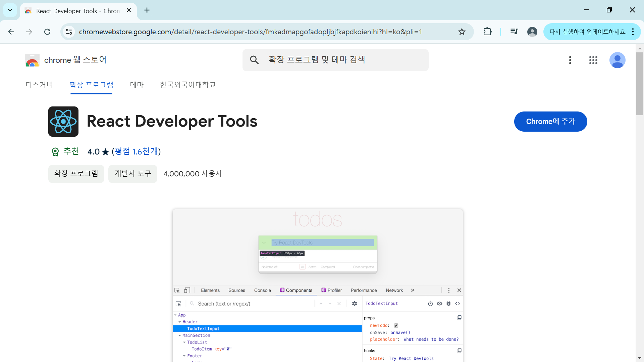The image size is (644, 362).
Task: Open the tab search dropdown arrow
Action: click(x=10, y=10)
